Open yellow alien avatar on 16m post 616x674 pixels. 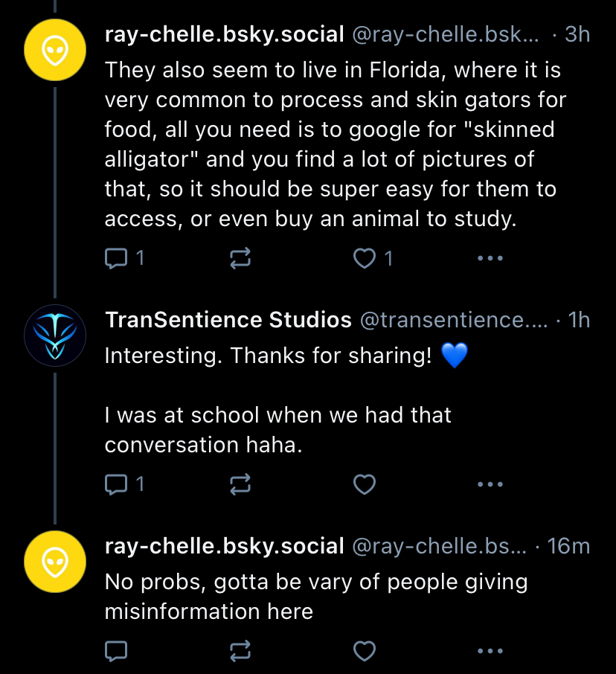coord(55,562)
